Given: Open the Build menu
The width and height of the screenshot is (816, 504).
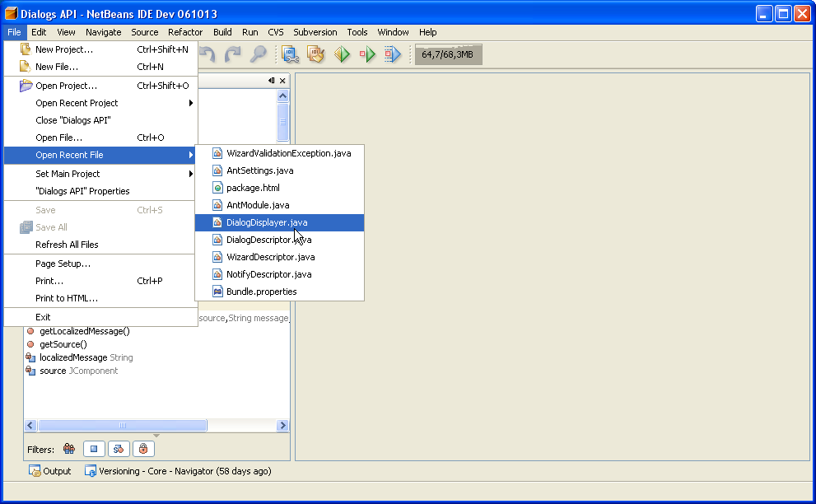Looking at the screenshot, I should 223,32.
